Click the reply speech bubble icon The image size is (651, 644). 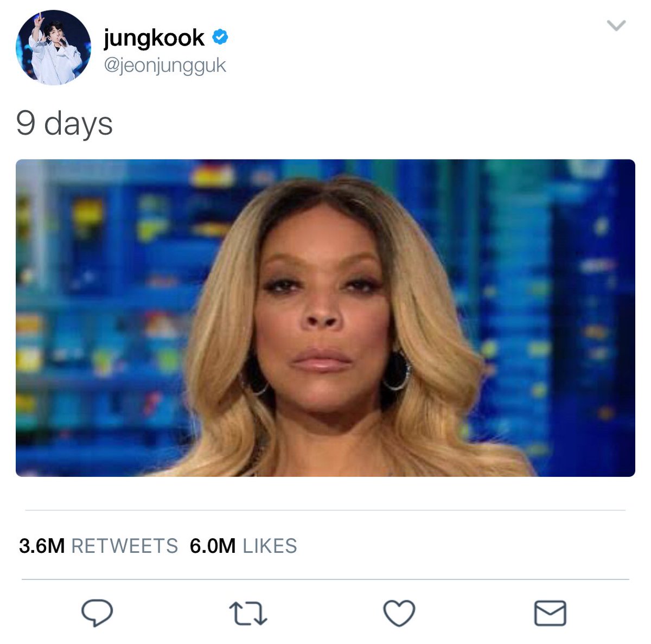tap(97, 614)
